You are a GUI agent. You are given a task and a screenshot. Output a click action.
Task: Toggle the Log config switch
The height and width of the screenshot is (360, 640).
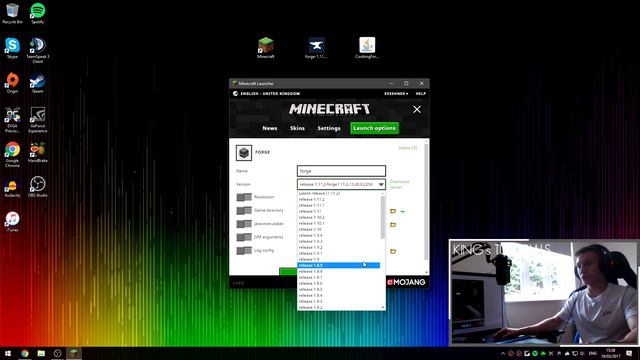[244, 251]
